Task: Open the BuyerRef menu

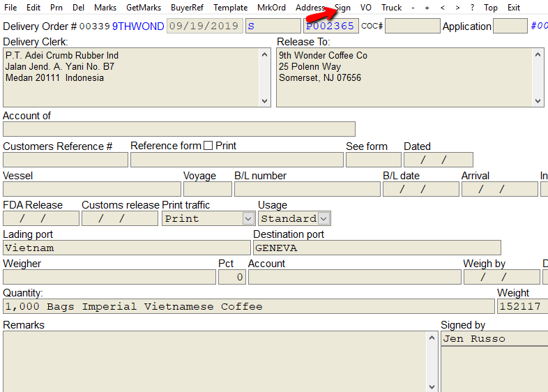Action: (x=187, y=8)
